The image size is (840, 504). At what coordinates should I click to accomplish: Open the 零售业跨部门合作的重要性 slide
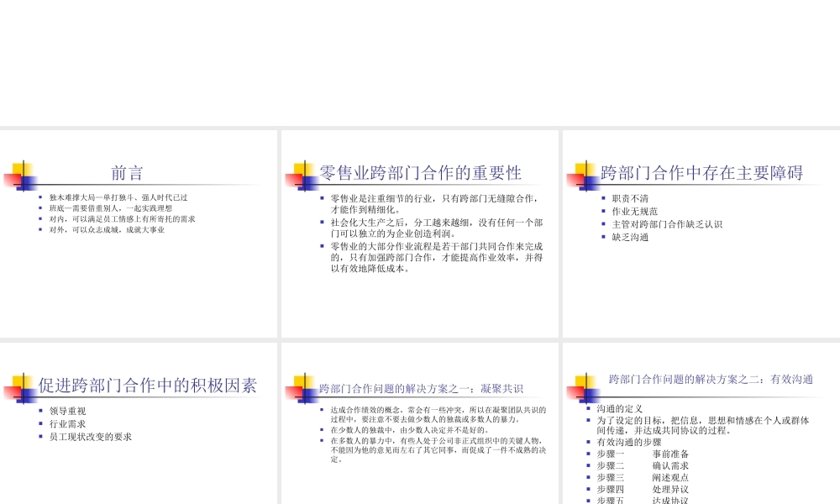coord(419,234)
